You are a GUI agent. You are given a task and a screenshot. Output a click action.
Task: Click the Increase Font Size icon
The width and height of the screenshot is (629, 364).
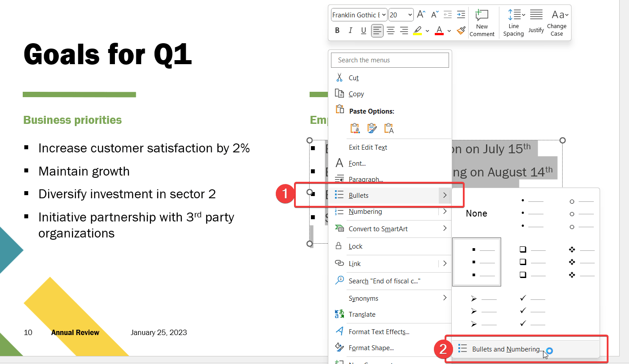(x=421, y=15)
